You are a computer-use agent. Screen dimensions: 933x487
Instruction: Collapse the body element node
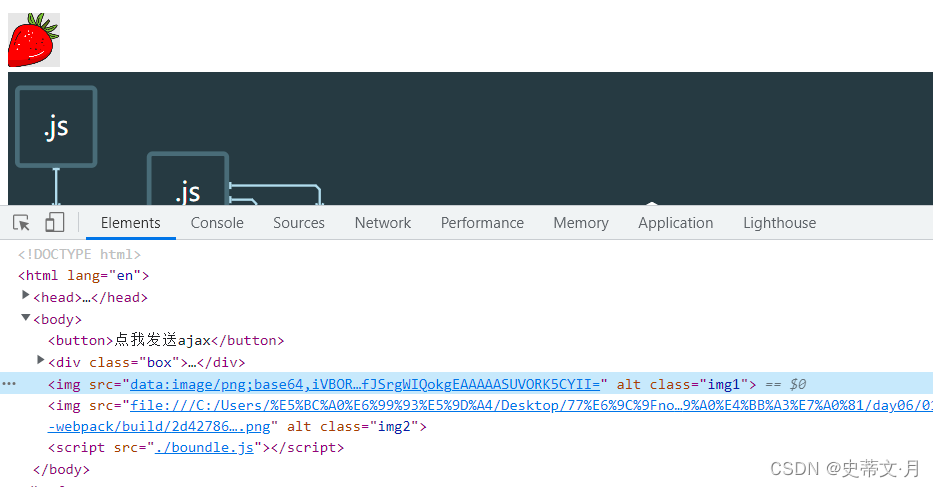click(x=26, y=317)
